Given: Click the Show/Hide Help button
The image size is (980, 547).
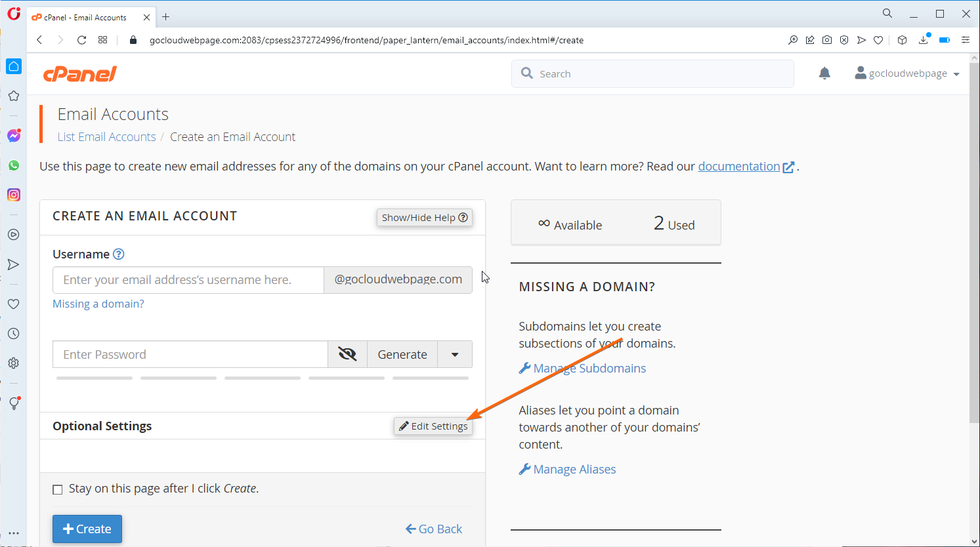Looking at the screenshot, I should tap(425, 217).
